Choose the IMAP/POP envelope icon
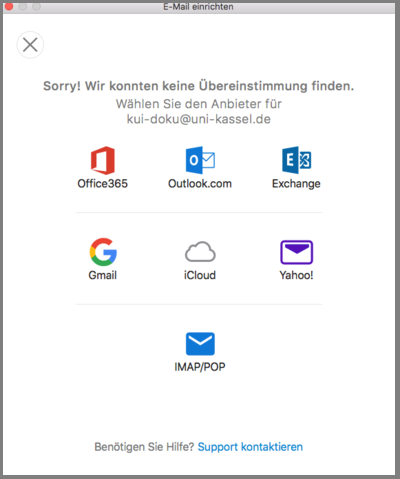The height and width of the screenshot is (479, 400). 200,344
